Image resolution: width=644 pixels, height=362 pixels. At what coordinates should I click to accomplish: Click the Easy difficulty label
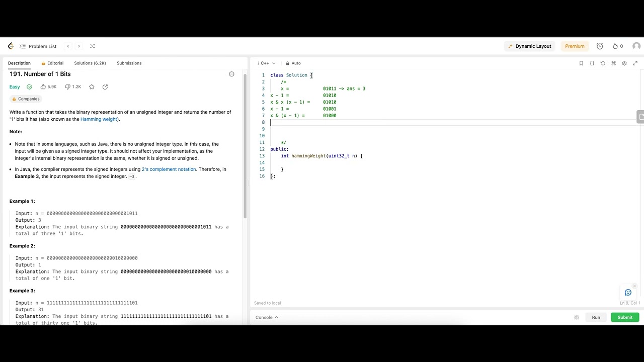tap(15, 87)
